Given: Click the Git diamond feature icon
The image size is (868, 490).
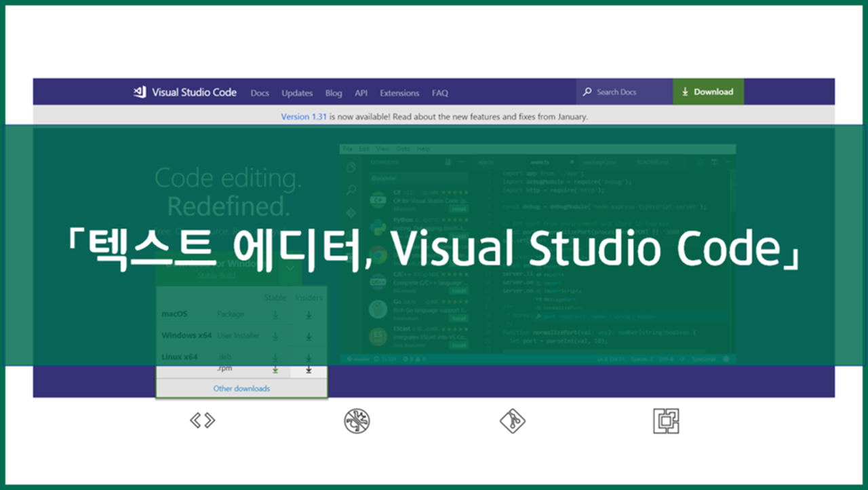Looking at the screenshot, I should [513, 421].
